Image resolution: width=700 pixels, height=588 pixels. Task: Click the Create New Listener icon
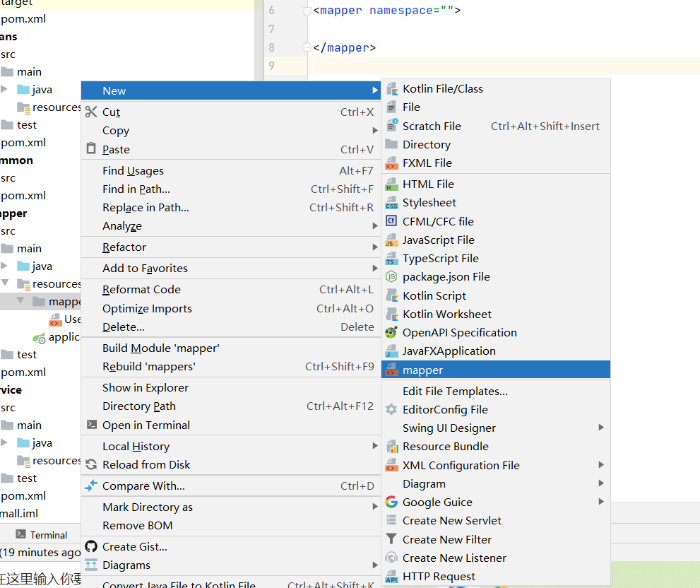(x=391, y=558)
